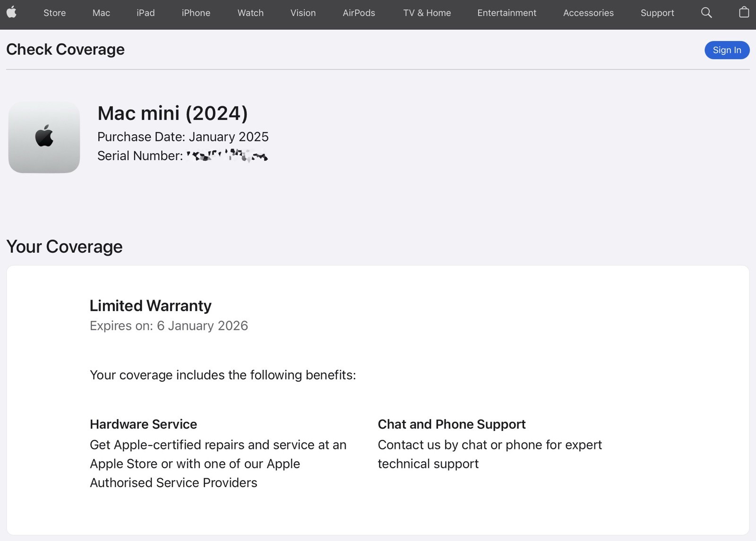Open the Apple logo home link

tap(12, 12)
